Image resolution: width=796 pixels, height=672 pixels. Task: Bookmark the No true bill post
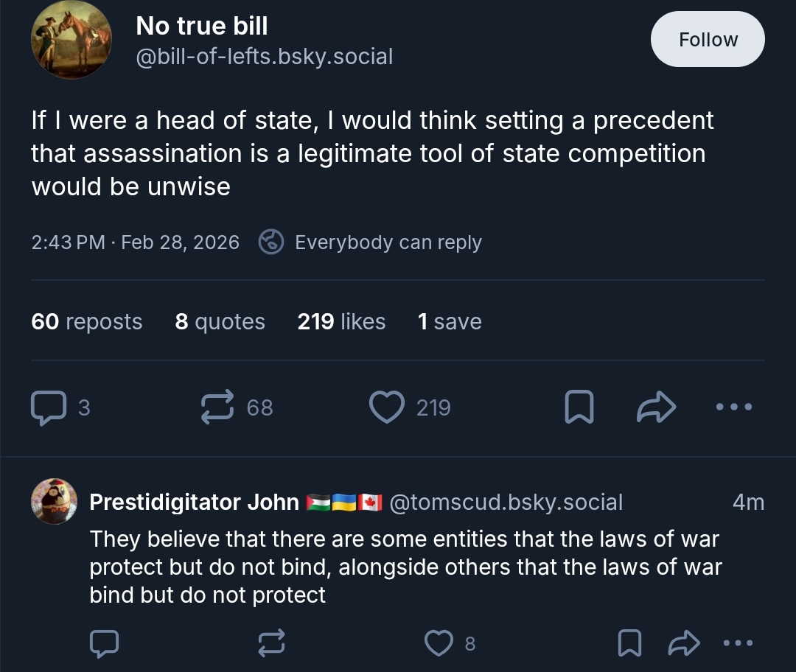click(x=579, y=407)
